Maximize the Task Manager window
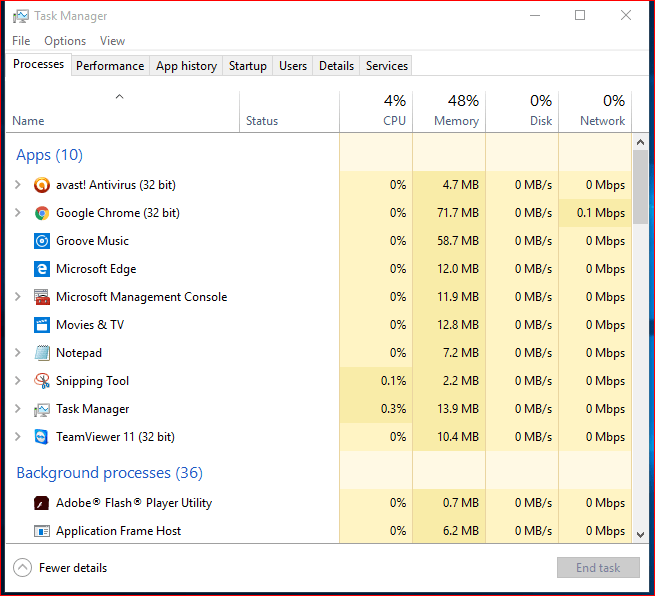655x596 pixels. tap(580, 15)
